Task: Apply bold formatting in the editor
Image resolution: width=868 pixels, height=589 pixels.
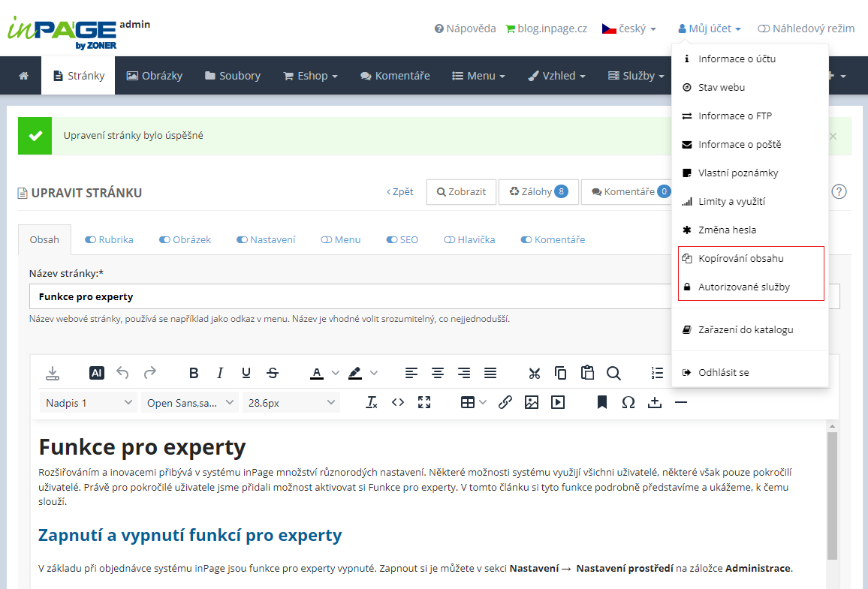Action: (193, 374)
